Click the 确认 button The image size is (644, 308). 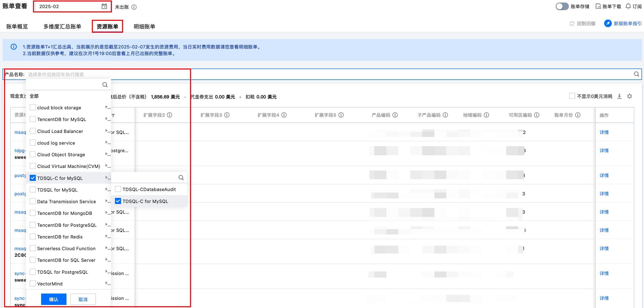(x=54, y=299)
